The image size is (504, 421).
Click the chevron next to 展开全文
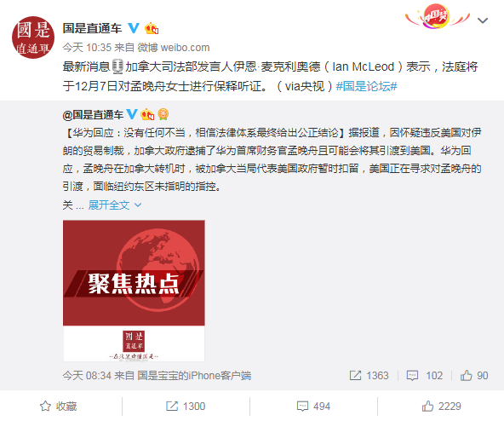tap(138, 205)
